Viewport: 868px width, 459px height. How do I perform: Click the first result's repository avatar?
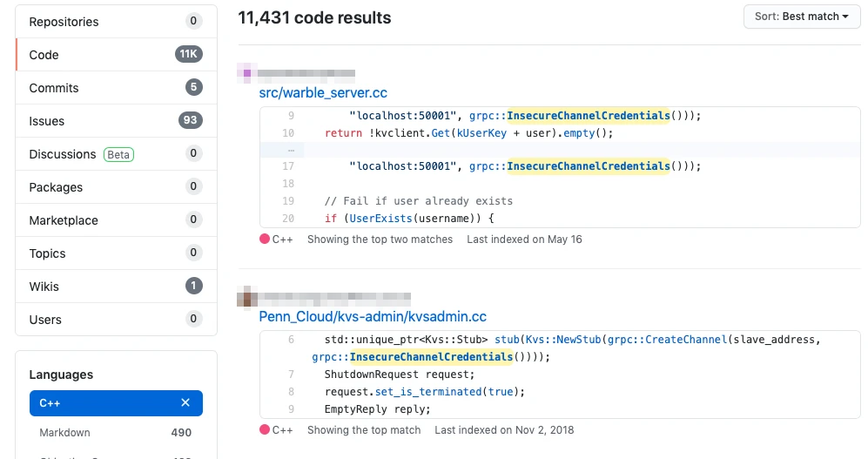coord(246,74)
